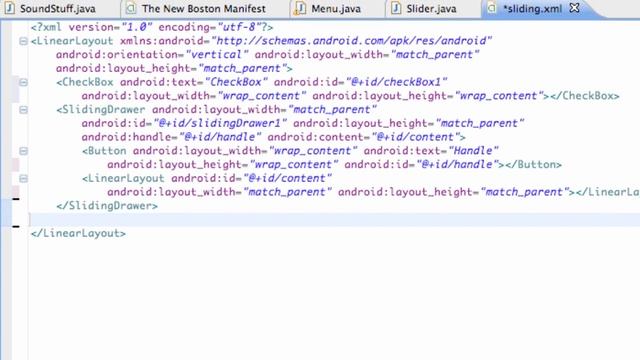Click the closing </CheckBox> tag
The height and width of the screenshot is (360, 640).
tap(584, 96)
